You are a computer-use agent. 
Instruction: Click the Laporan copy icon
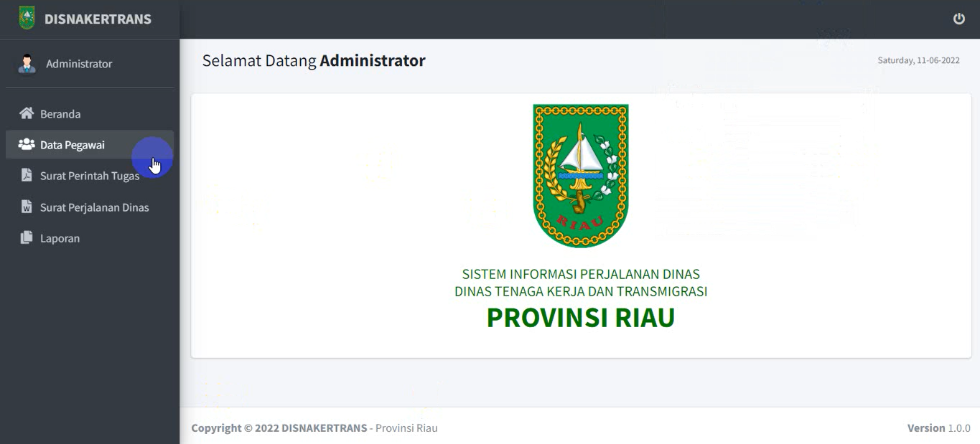[27, 237]
